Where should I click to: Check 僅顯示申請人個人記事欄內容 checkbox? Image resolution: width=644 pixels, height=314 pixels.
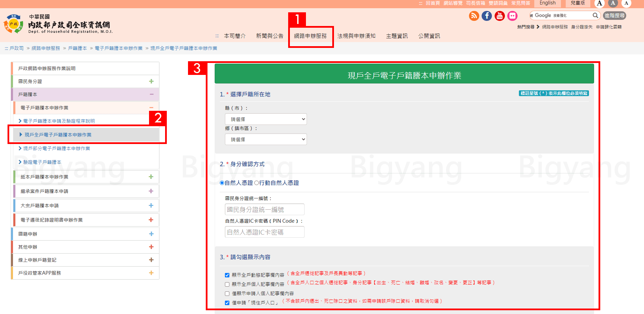227,293
